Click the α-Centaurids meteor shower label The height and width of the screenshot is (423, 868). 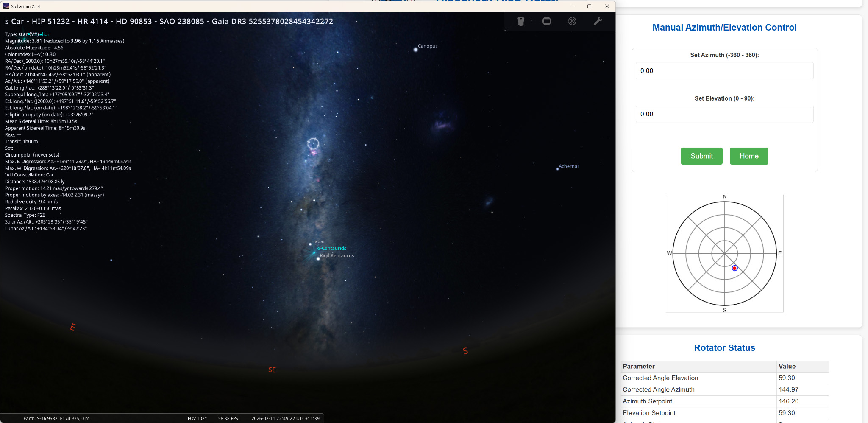[331, 249]
